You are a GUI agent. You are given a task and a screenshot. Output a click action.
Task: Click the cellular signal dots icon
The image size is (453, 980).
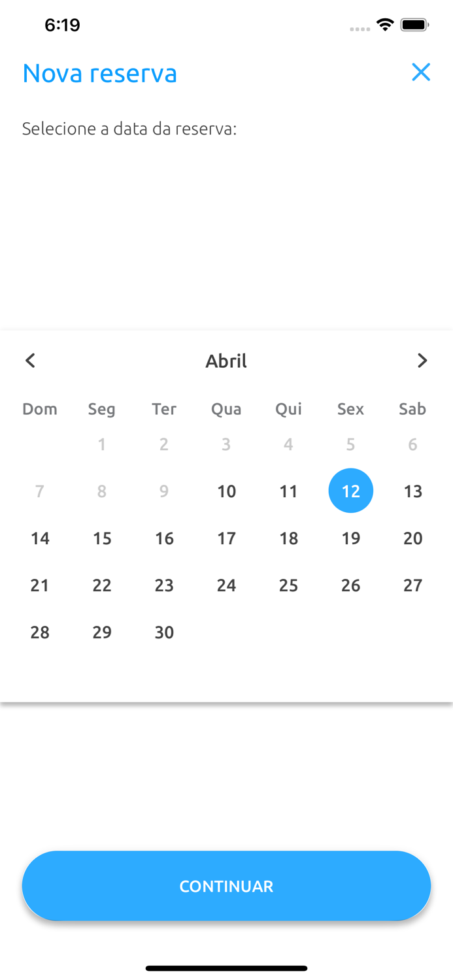click(x=360, y=27)
